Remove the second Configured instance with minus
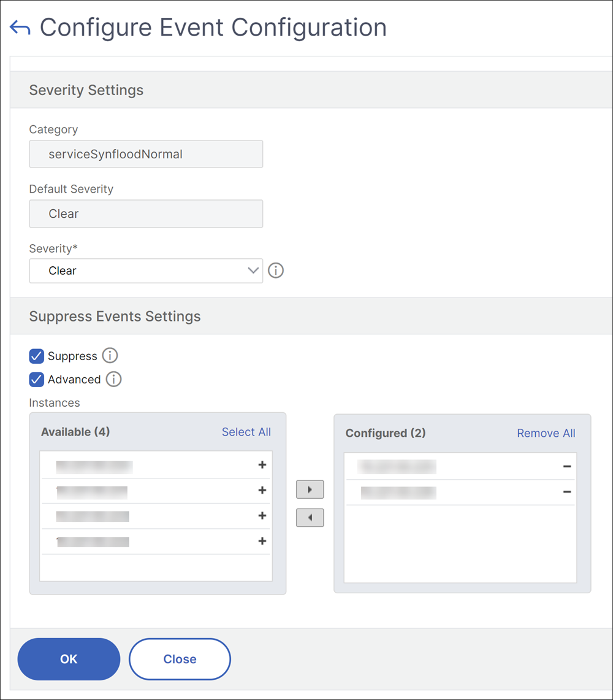This screenshot has width=613, height=700. click(x=567, y=492)
